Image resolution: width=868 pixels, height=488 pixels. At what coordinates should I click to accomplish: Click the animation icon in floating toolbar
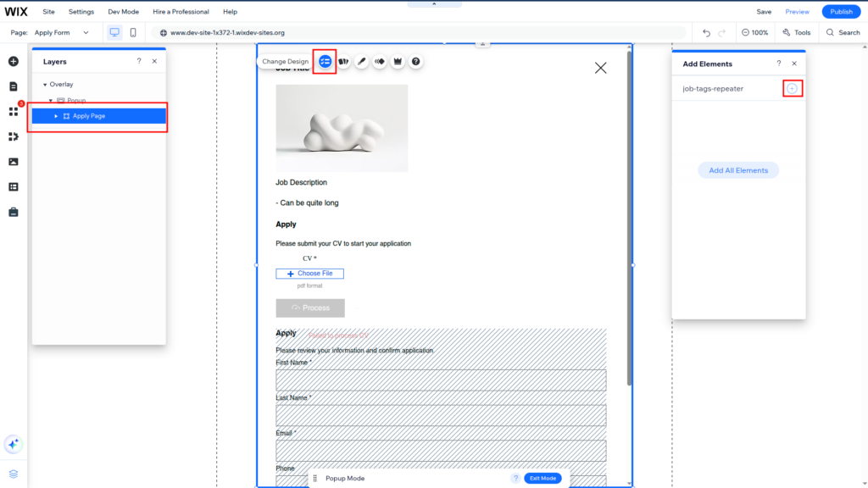[x=380, y=62]
